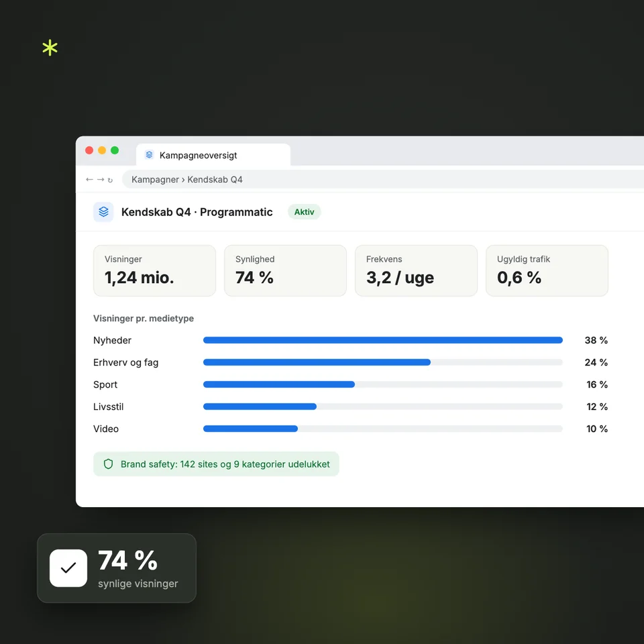Select the Livsstil row label
644x644 pixels.
[x=109, y=407]
